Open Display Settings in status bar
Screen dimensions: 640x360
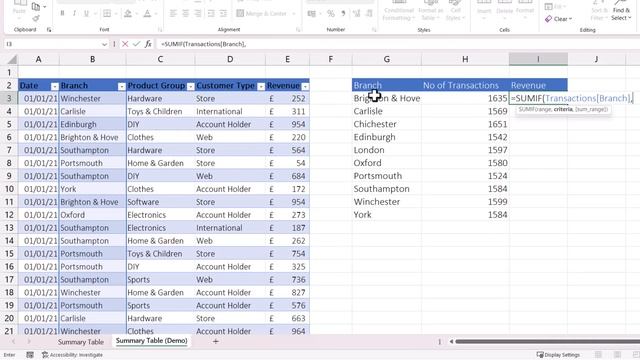coord(558,355)
